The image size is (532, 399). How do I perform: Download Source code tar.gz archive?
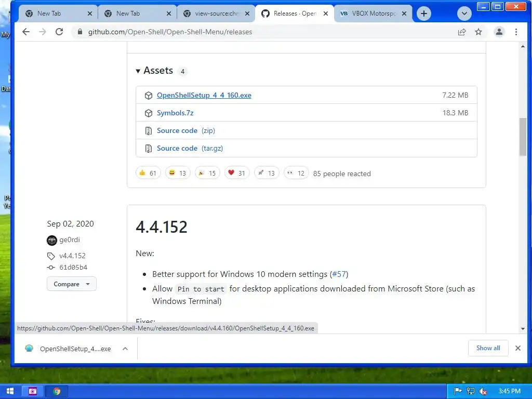point(190,148)
